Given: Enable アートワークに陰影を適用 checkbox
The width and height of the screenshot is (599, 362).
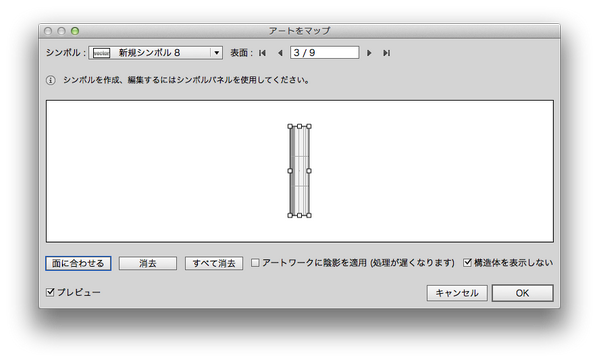Looking at the screenshot, I should (255, 263).
